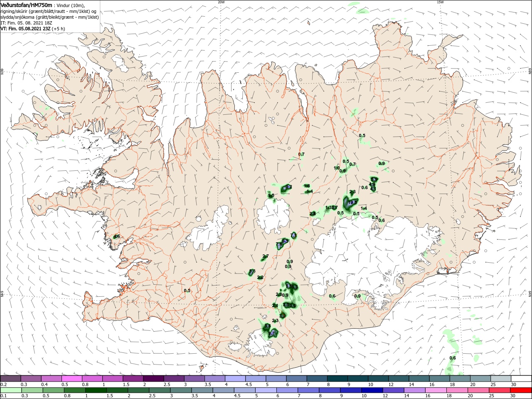Click the 3.0 precipitation value
Screen dimensions: 532x399
coord(293,305)
